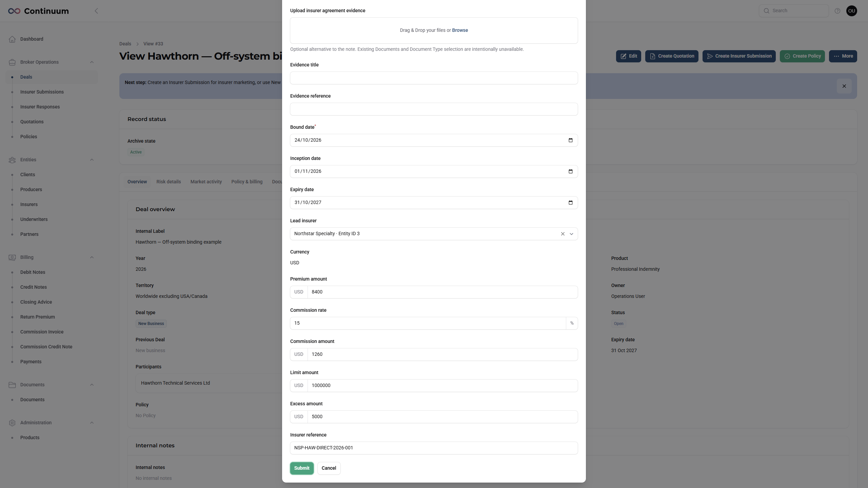Click the Insurer reference input field

[x=434, y=448]
